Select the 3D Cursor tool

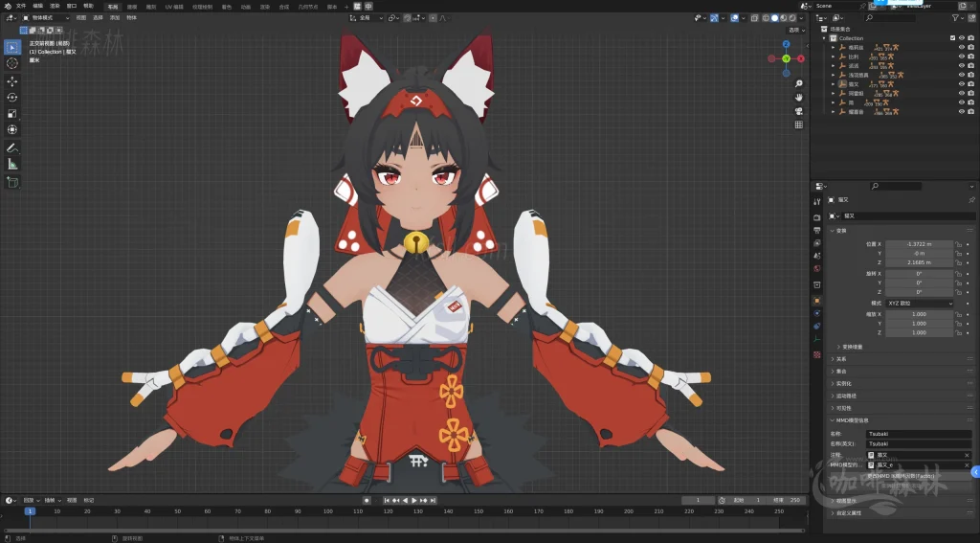pyautogui.click(x=11, y=63)
